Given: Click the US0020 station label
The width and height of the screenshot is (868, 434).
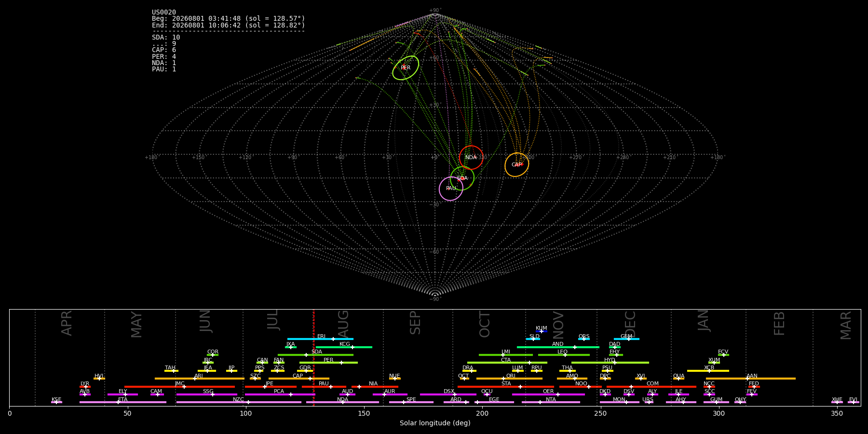Looking at the screenshot, I should point(164,13).
